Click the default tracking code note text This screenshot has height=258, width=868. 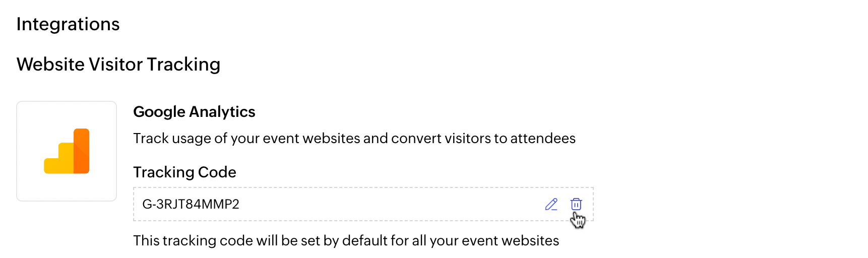pos(346,241)
